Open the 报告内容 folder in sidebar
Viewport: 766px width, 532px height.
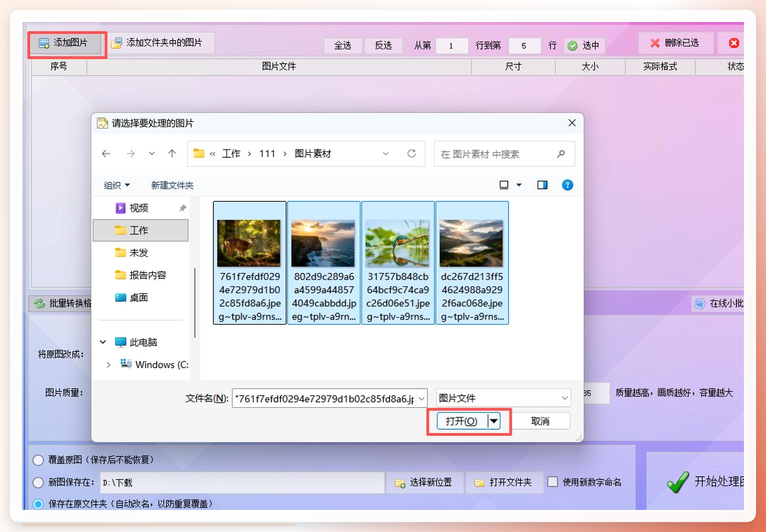point(141,275)
